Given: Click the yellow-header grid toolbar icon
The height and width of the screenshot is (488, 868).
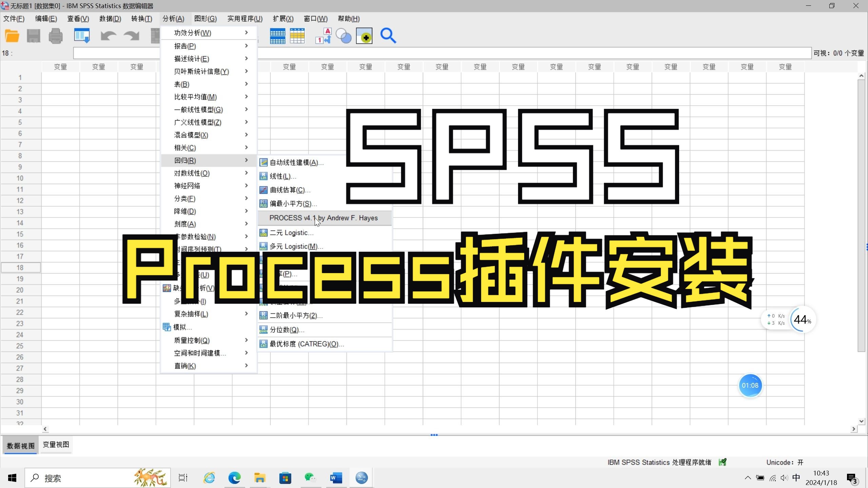Looking at the screenshot, I should coord(297,36).
